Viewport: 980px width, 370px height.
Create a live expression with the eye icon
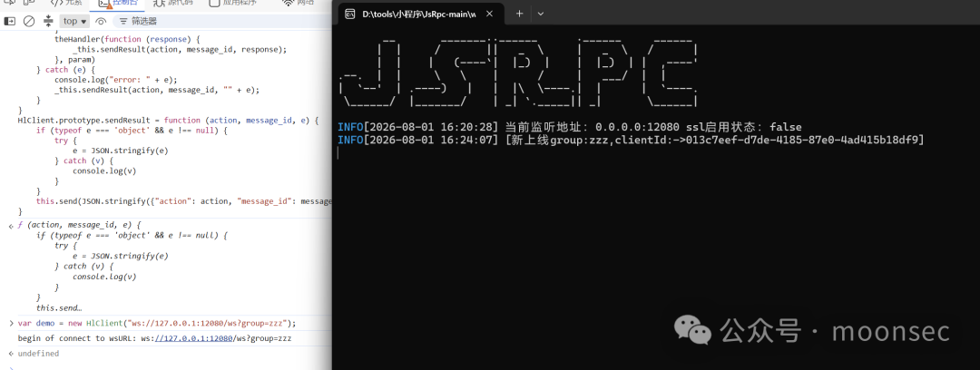(x=102, y=21)
